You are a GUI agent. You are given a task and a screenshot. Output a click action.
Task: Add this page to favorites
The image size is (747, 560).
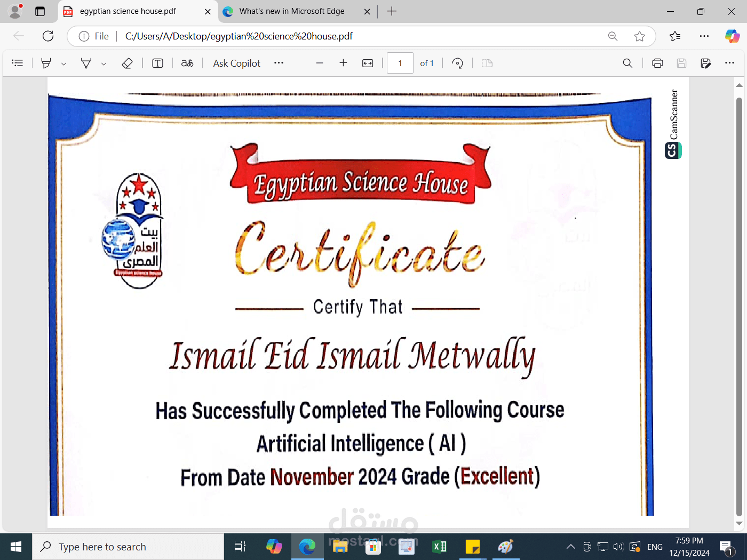pos(639,36)
